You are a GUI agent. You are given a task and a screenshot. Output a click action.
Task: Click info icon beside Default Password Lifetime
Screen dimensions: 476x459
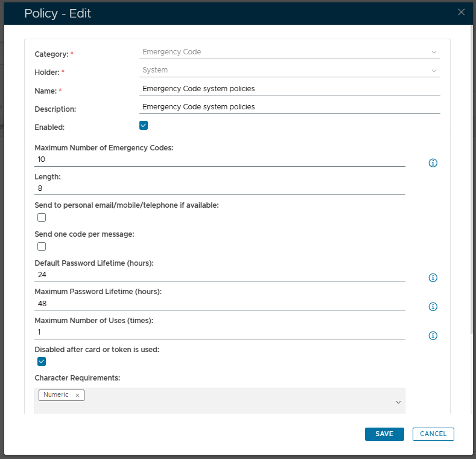(x=433, y=278)
